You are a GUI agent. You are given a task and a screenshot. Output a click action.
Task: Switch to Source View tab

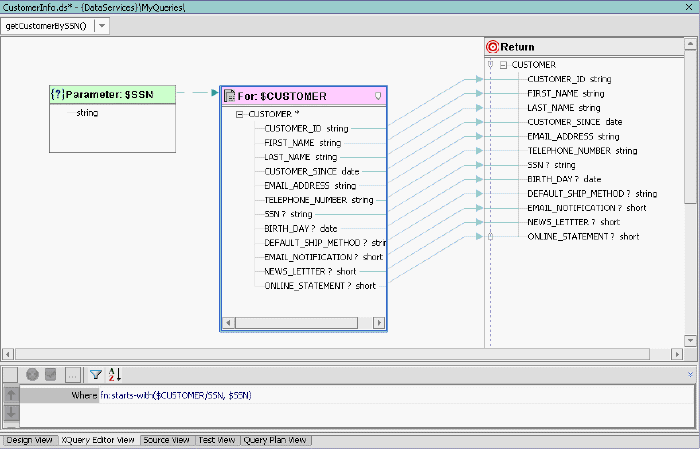167,440
